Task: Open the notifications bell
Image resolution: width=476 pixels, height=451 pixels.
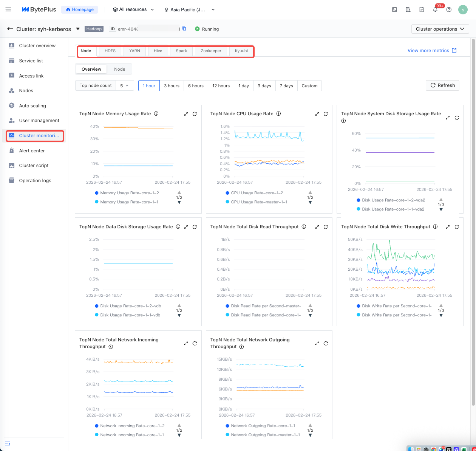Action: point(435,10)
